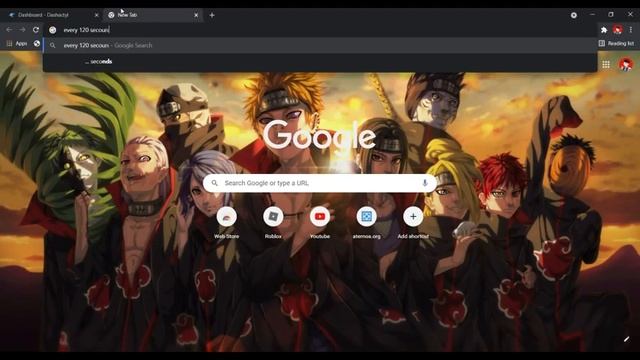
Task: Open Apps from bookmarks bar
Action: (x=17, y=43)
